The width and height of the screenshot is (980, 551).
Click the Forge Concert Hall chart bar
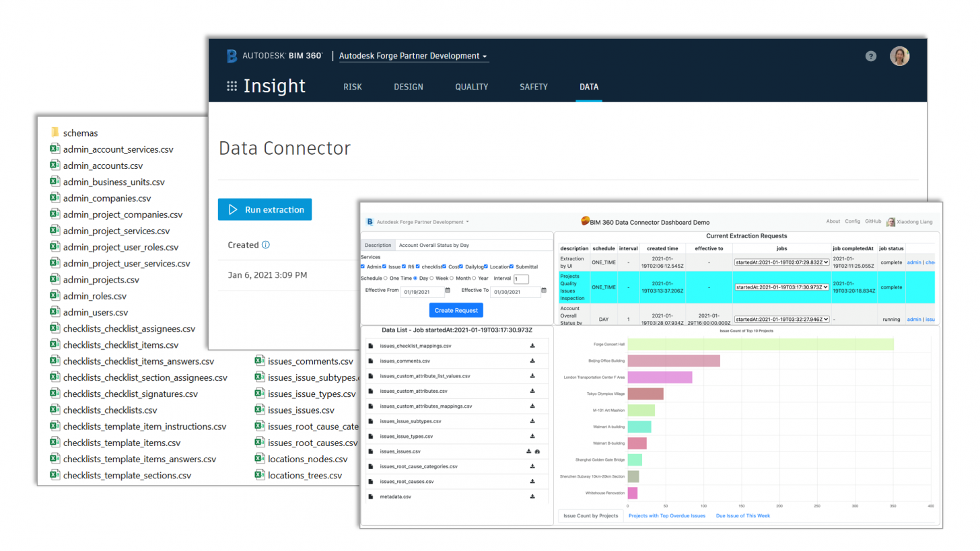click(x=760, y=344)
